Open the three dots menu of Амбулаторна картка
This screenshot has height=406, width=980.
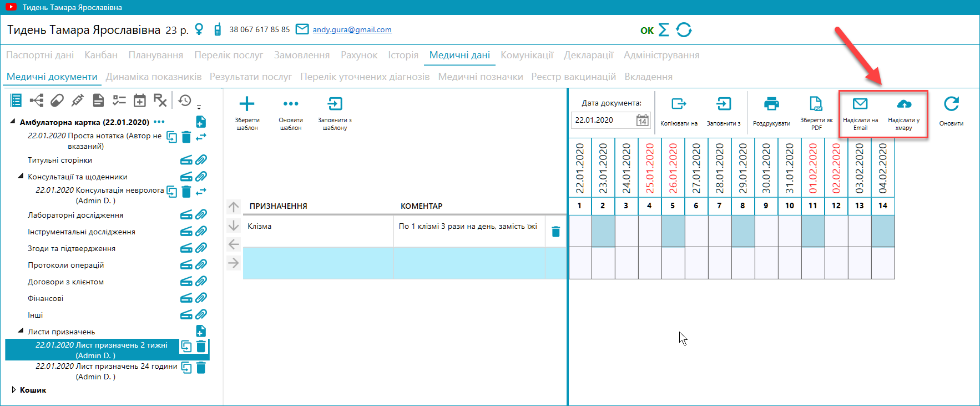pos(159,122)
